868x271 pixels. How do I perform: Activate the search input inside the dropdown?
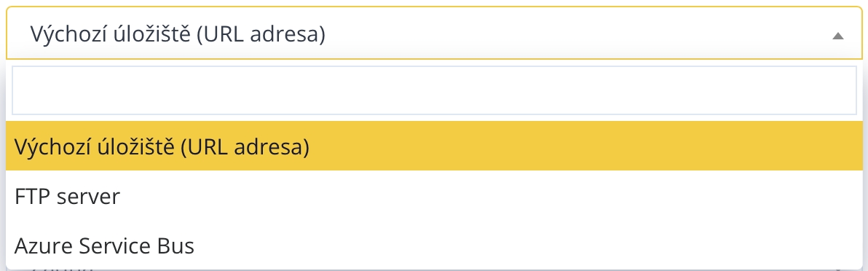(x=434, y=90)
